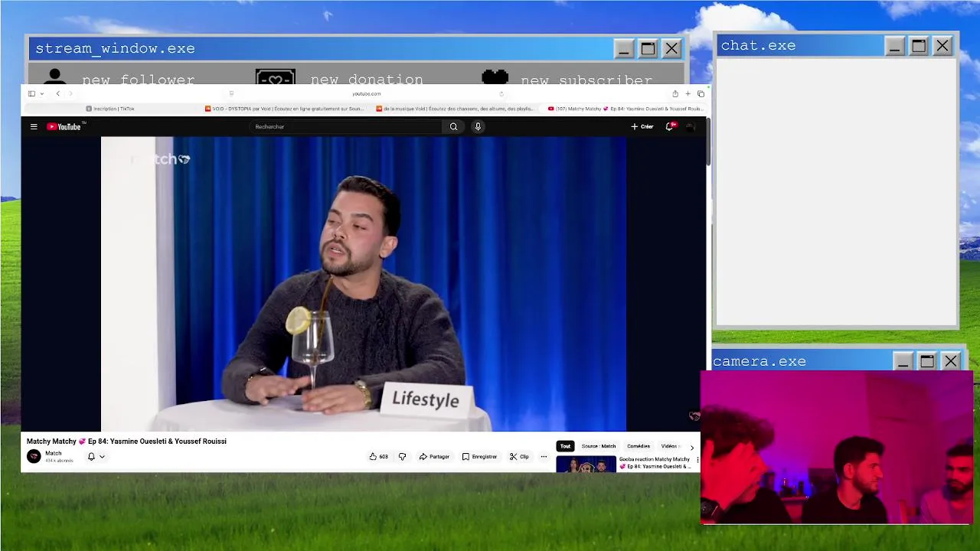Toggle Safari sidebar panel icon

(31, 93)
